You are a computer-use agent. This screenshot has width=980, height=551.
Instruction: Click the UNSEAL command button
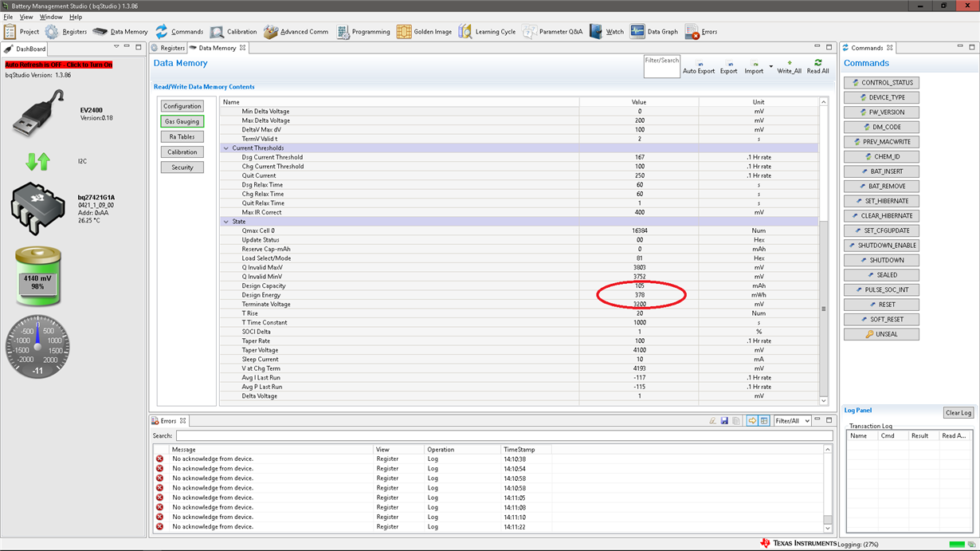(881, 334)
